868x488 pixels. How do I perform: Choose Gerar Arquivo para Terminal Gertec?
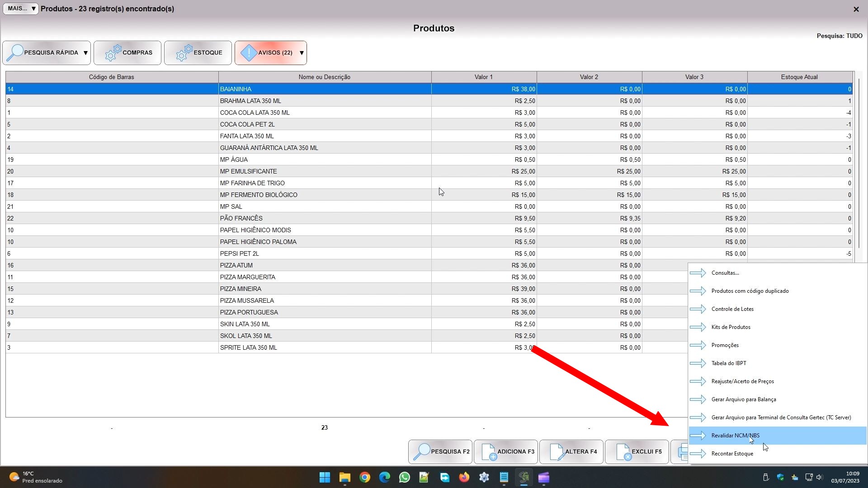pyautogui.click(x=778, y=418)
